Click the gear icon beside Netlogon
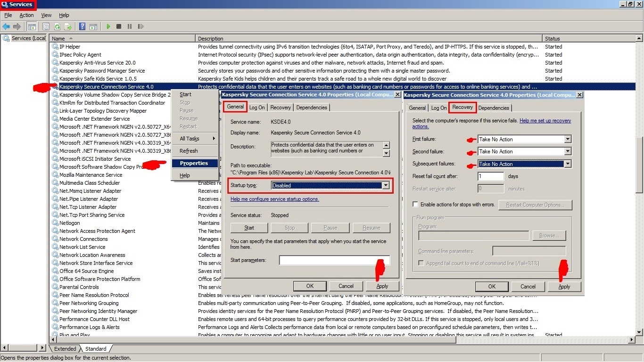The width and height of the screenshot is (644, 362). (55, 223)
